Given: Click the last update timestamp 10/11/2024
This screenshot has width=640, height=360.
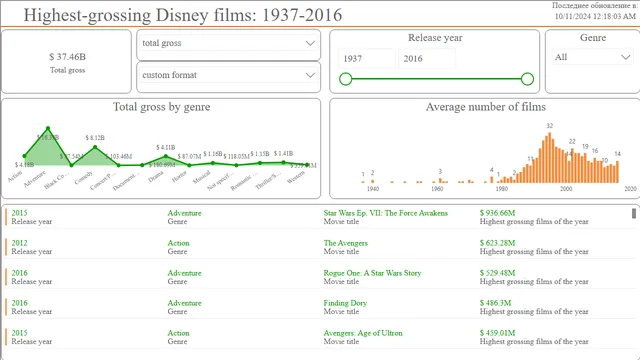Looking at the screenshot, I should (x=595, y=16).
